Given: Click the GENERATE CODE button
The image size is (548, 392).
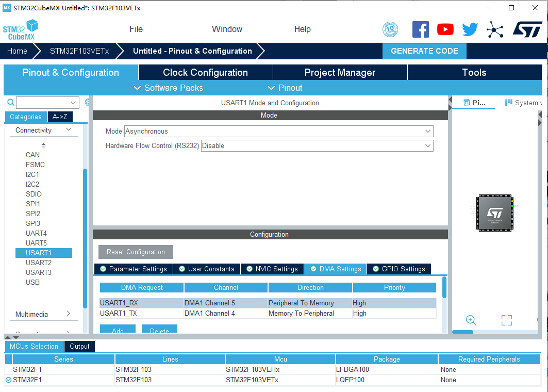Looking at the screenshot, I should coord(424,51).
